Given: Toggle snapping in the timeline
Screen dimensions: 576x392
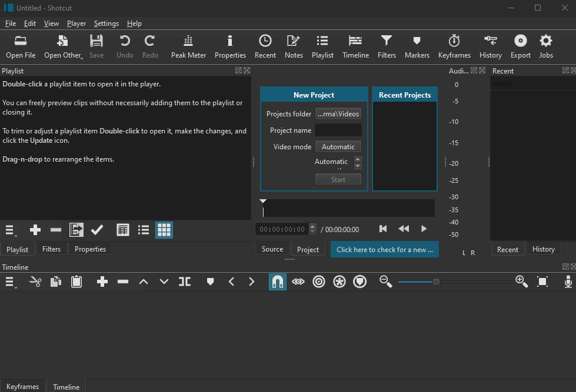Looking at the screenshot, I should click(277, 282).
